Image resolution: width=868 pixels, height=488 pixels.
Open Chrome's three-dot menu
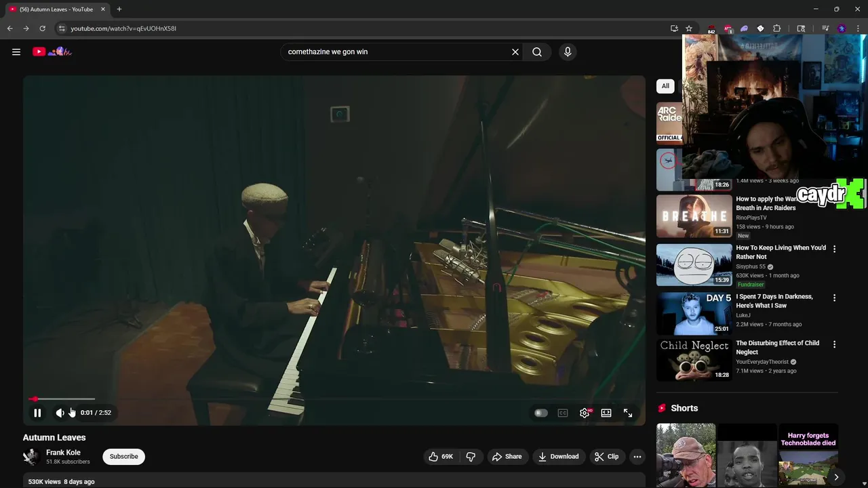[x=858, y=28]
